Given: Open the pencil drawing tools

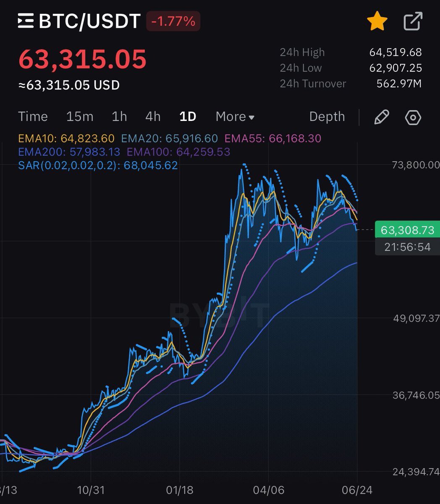Looking at the screenshot, I should [x=381, y=117].
